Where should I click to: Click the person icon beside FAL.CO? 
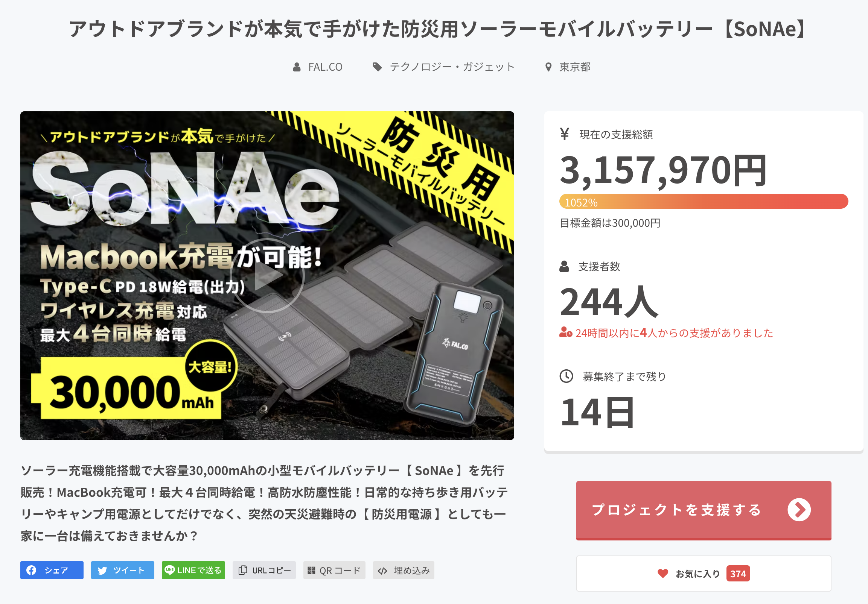pyautogui.click(x=297, y=67)
